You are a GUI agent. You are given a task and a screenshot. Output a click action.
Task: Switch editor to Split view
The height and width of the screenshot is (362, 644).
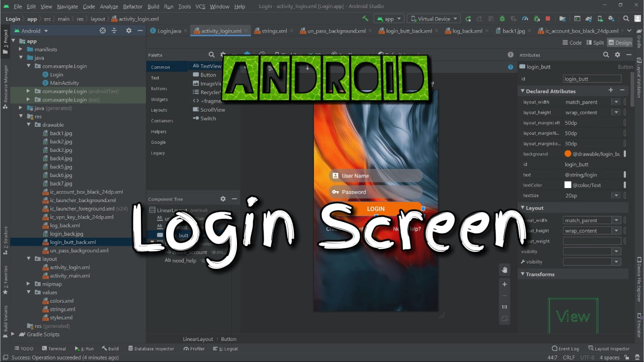595,43
